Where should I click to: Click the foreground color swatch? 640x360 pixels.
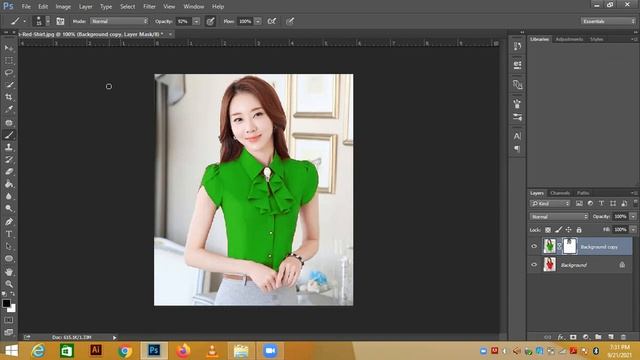tap(6, 303)
